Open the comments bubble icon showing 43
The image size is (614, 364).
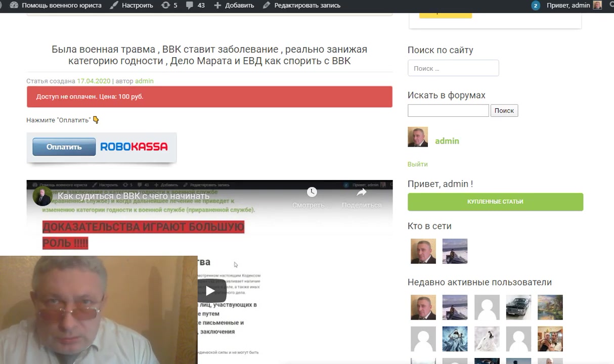point(190,6)
